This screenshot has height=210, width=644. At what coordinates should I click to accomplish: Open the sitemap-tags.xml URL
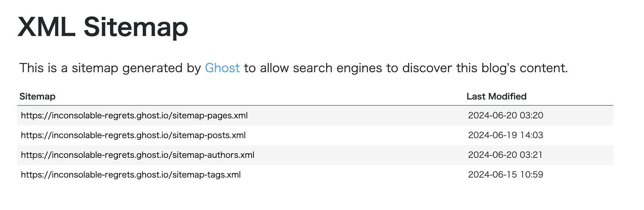pyautogui.click(x=131, y=175)
